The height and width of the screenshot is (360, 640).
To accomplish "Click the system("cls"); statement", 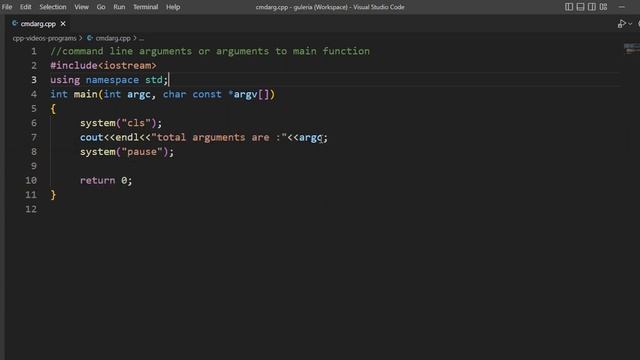I will click(121, 123).
